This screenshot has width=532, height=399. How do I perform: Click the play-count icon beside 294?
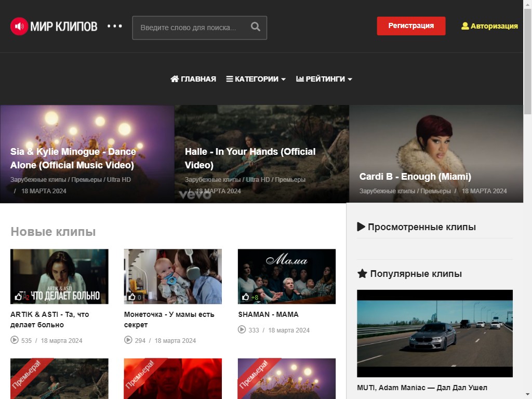[x=128, y=340]
